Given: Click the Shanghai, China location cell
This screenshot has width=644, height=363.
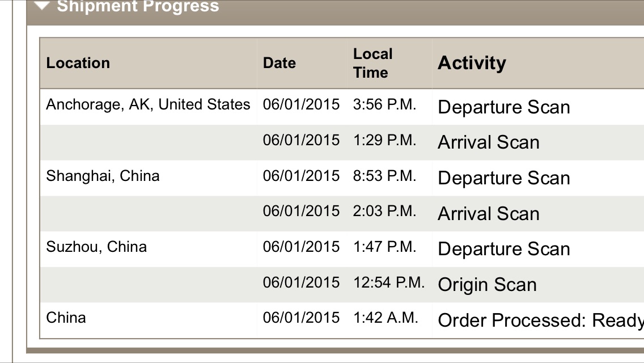Looking at the screenshot, I should [x=103, y=176].
